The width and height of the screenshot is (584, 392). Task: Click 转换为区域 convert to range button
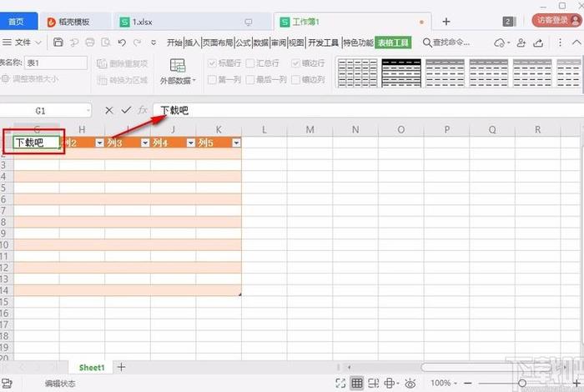tap(122, 80)
